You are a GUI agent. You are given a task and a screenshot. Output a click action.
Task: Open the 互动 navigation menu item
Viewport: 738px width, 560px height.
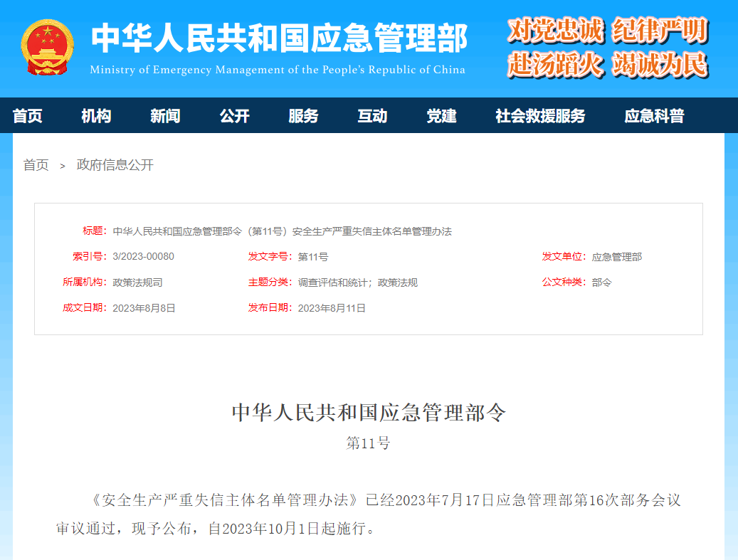click(373, 116)
